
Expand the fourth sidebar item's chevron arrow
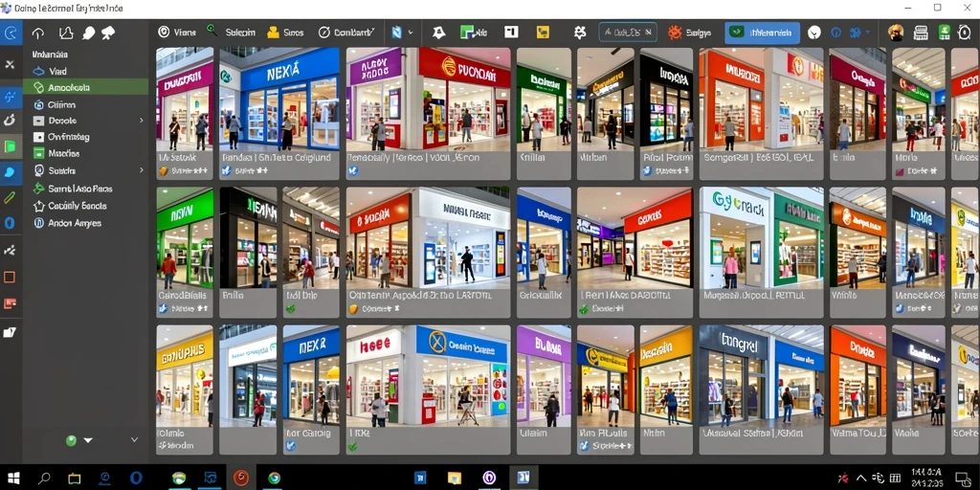142,120
